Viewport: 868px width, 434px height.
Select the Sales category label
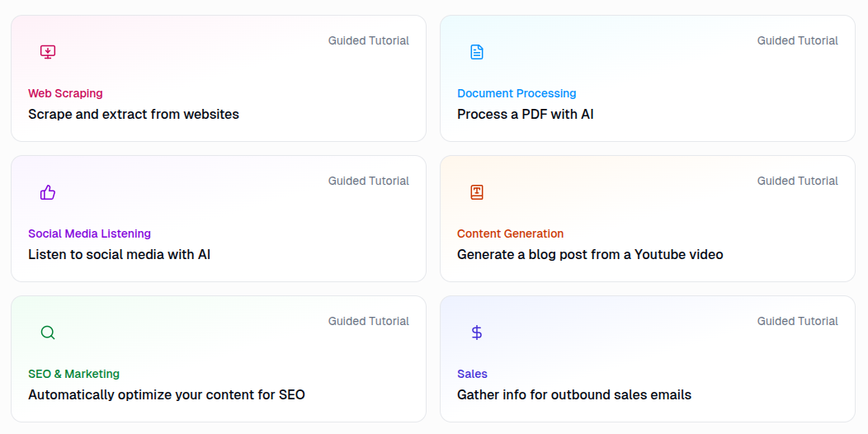472,374
